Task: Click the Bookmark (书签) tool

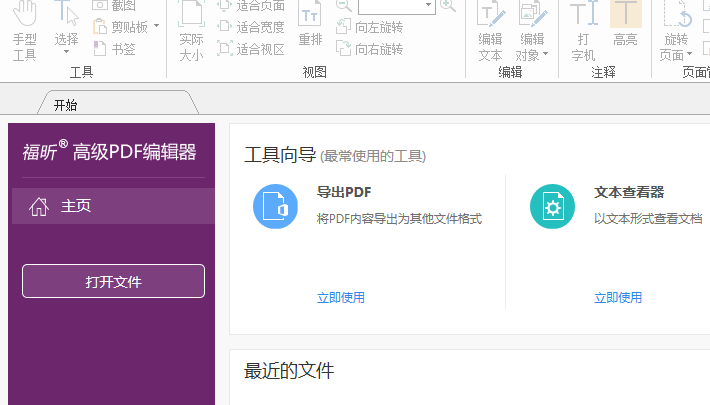Action: coord(114,48)
